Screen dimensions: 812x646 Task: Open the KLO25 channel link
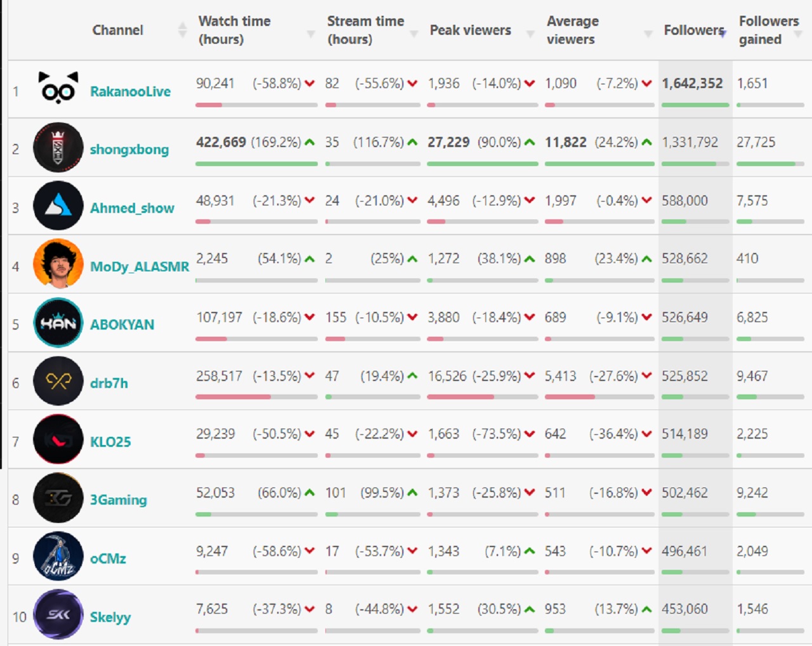110,442
